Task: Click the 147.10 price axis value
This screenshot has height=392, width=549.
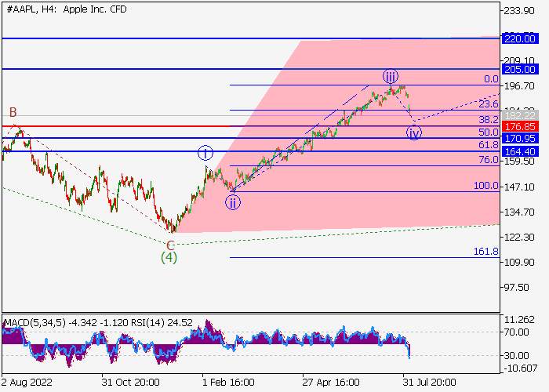Action: (519, 187)
